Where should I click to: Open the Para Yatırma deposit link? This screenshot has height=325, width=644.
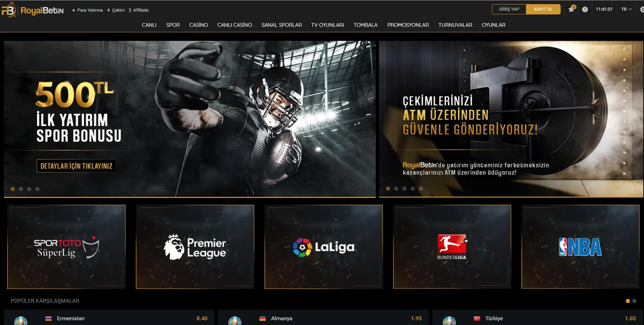pos(87,10)
